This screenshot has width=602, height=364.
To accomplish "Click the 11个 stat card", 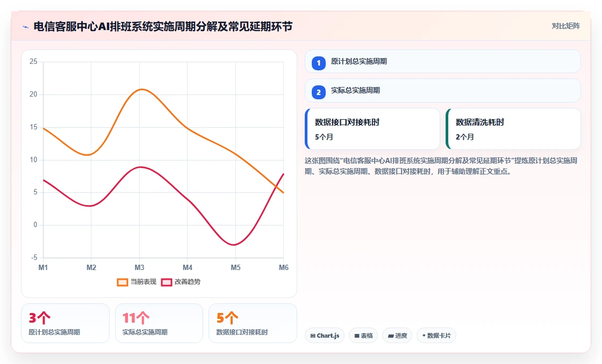I will pyautogui.click(x=159, y=323).
